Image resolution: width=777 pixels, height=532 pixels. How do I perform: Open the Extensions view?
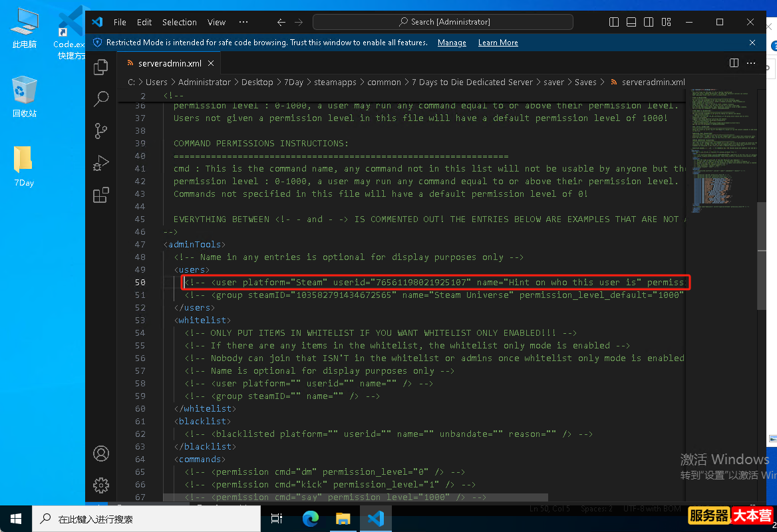tap(100, 195)
